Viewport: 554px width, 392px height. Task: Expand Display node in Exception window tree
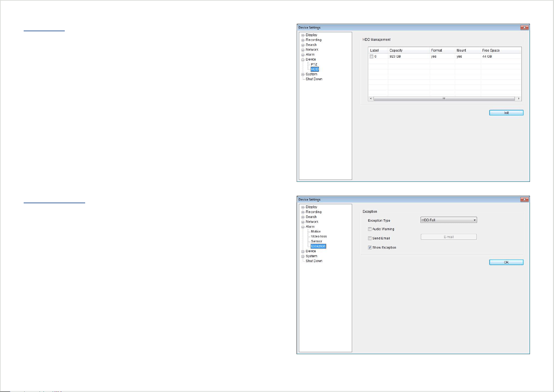[303, 207]
